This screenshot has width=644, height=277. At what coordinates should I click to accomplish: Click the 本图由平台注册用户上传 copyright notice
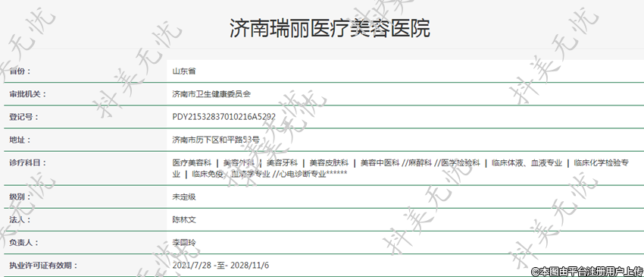(x=587, y=271)
